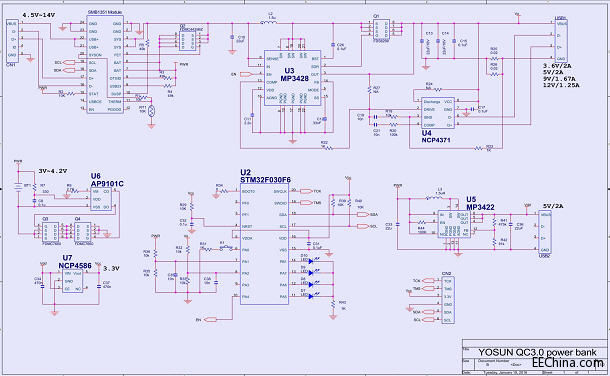Select the EN off-page port near U3
The width and height of the screenshot is (610, 376).
point(247,74)
